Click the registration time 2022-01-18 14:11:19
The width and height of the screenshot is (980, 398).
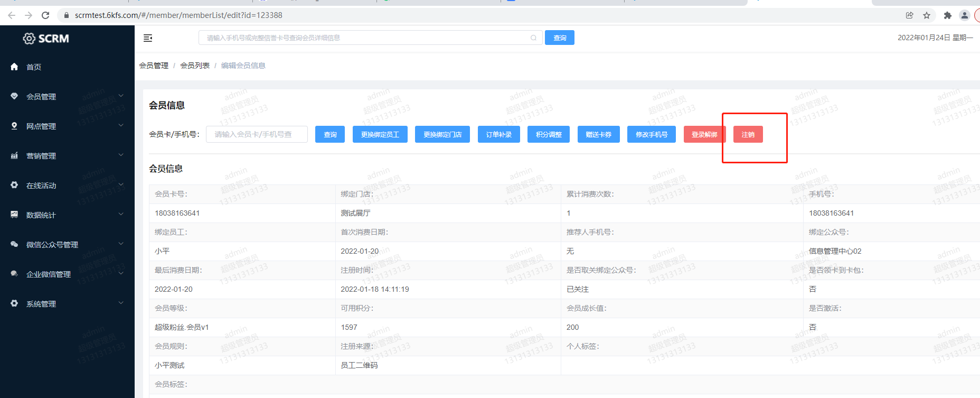pos(375,289)
